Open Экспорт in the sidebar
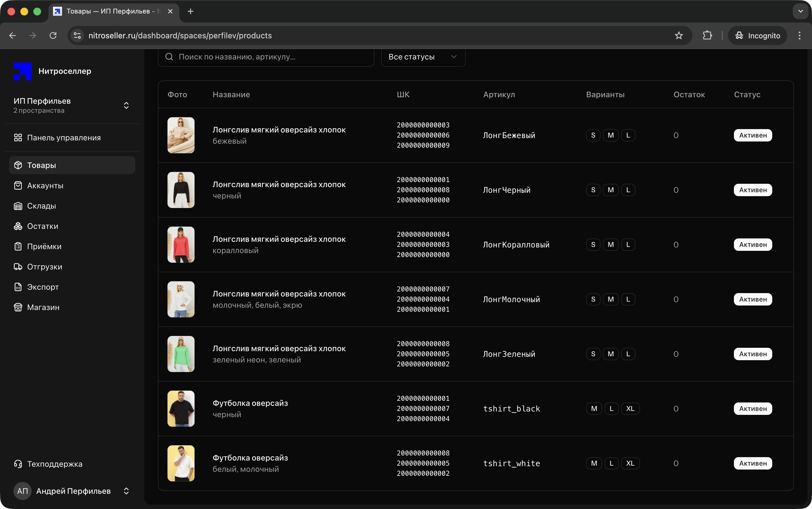812x509 pixels. pyautogui.click(x=43, y=287)
